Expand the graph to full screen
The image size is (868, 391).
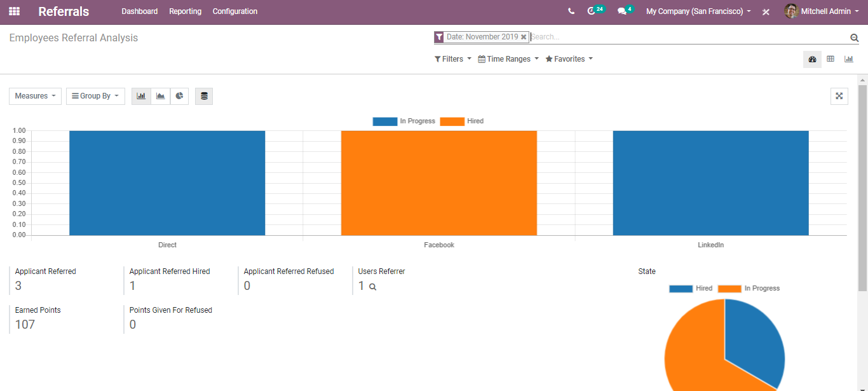pos(839,96)
